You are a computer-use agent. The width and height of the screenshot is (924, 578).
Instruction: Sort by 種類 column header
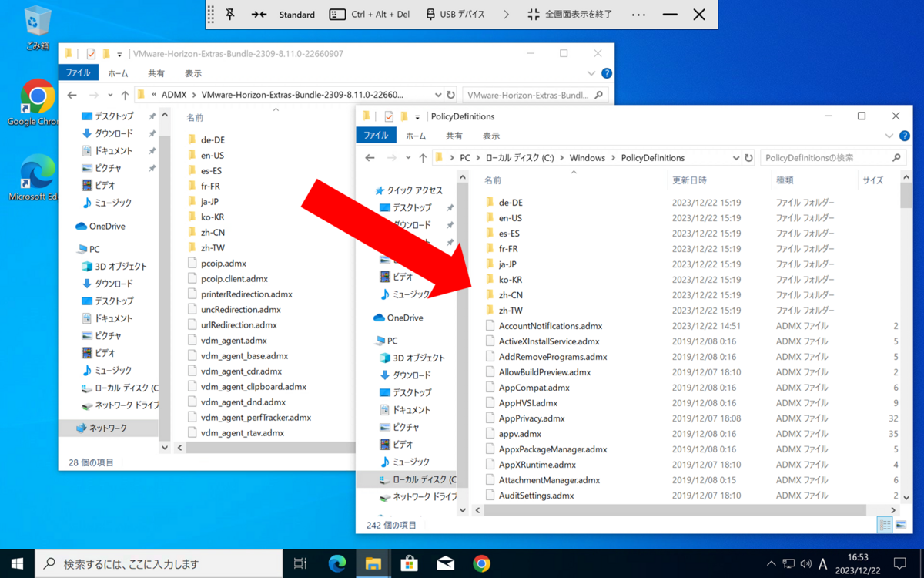[785, 180]
